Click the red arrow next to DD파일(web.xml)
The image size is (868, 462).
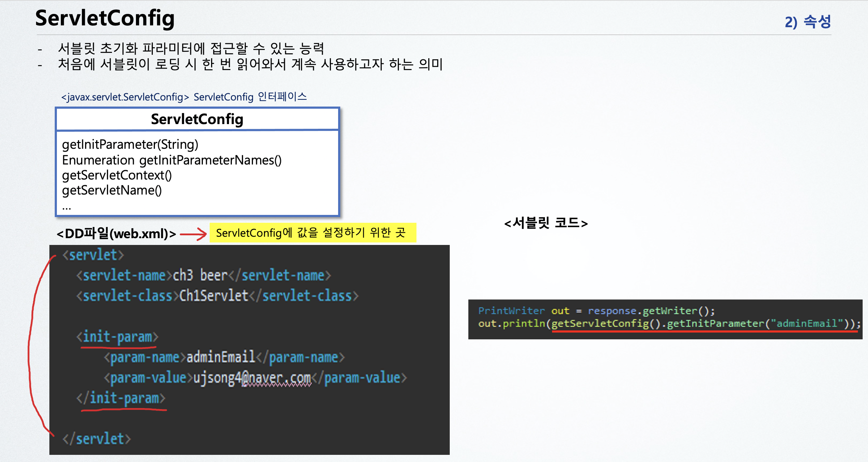coord(194,234)
